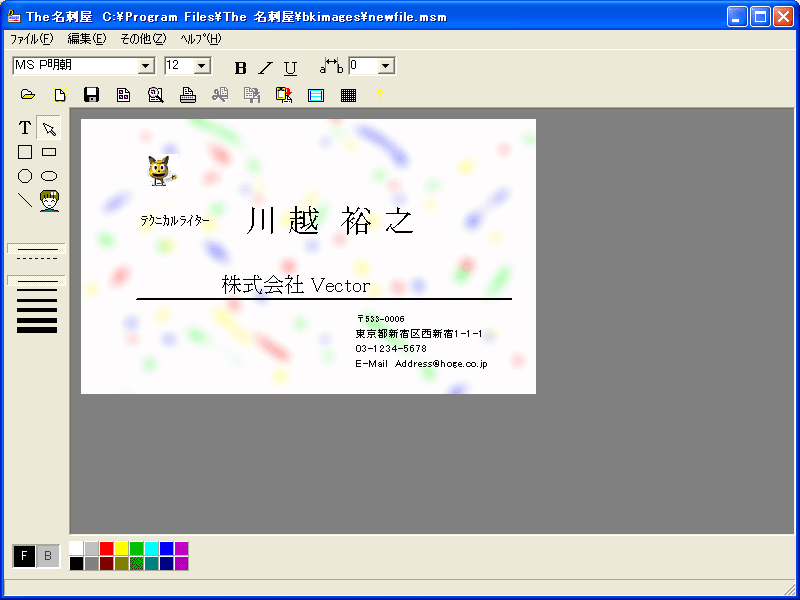Close the The 名刺屋 window
Viewport: 800px width, 600px height.
click(783, 17)
